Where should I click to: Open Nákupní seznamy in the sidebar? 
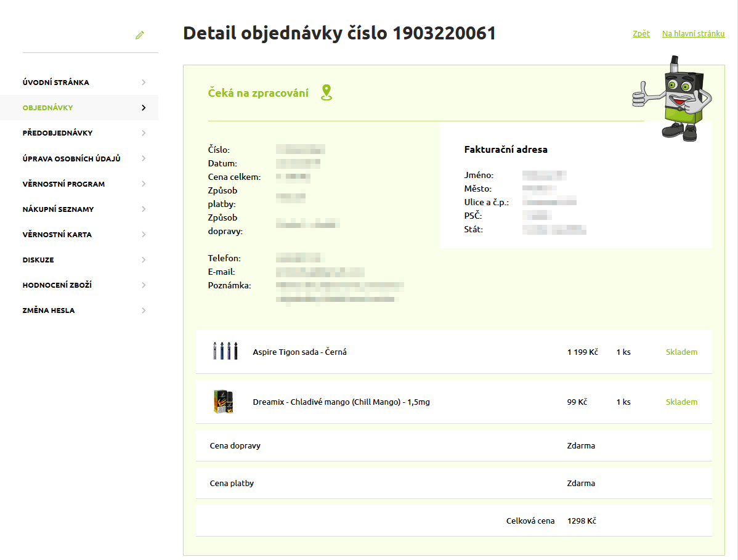pos(58,209)
